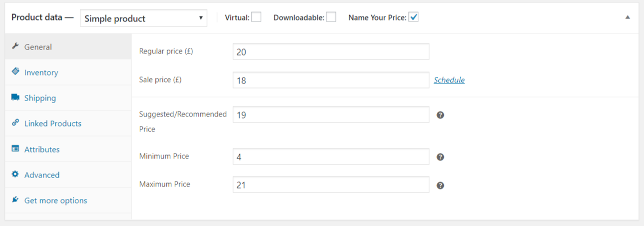Click help icon beside Maximum Price field
This screenshot has width=644, height=226.
(440, 185)
